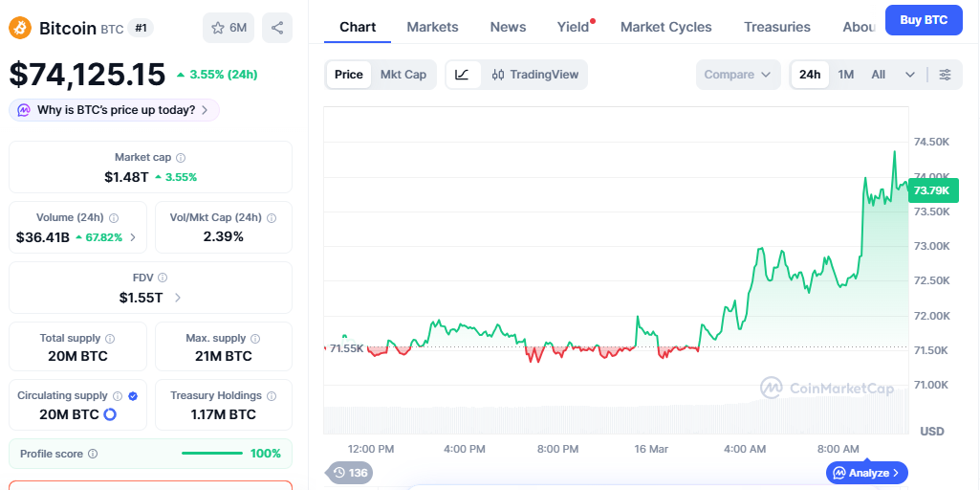Image resolution: width=980 pixels, height=490 pixels.
Task: Click info icon next to Max. supply
Action: [x=255, y=339]
